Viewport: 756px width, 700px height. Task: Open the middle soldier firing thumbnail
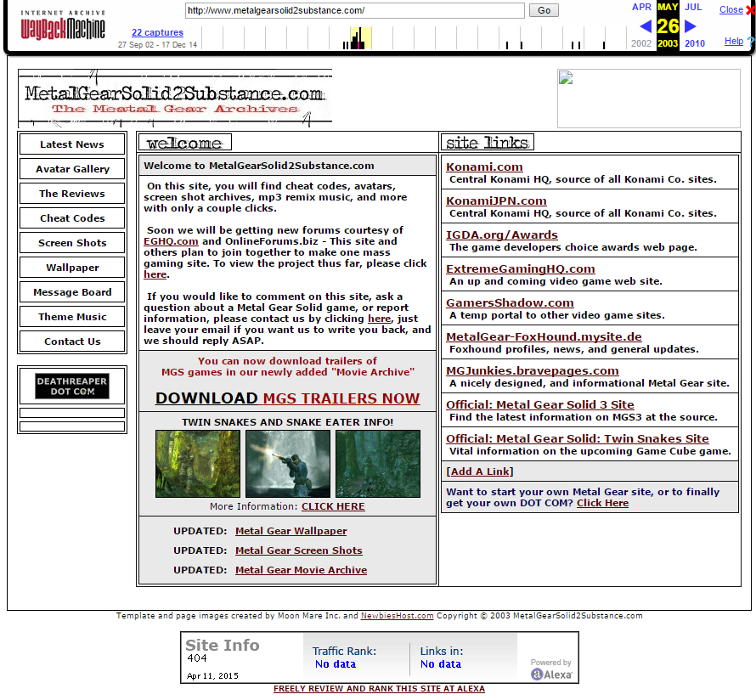point(287,464)
